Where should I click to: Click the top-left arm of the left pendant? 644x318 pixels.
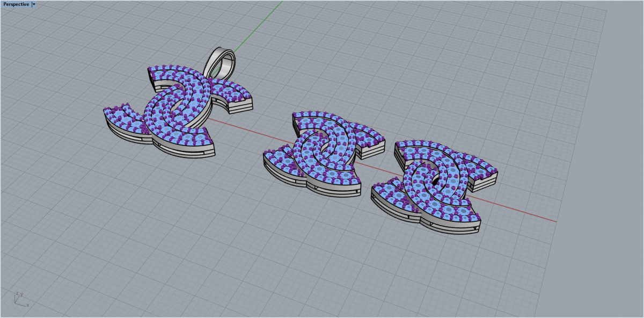point(161,74)
